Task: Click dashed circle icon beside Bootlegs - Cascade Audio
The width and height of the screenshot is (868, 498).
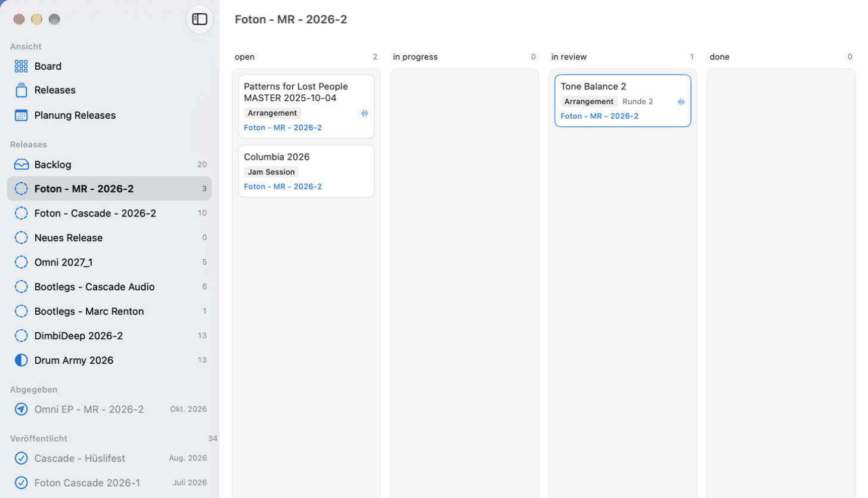Action: (21, 286)
